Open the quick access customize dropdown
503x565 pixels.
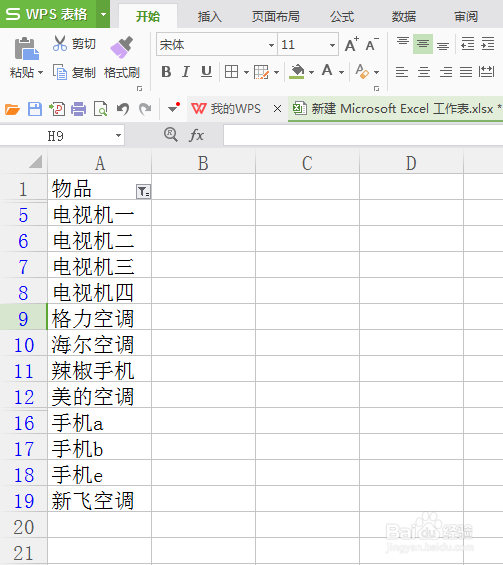(173, 108)
